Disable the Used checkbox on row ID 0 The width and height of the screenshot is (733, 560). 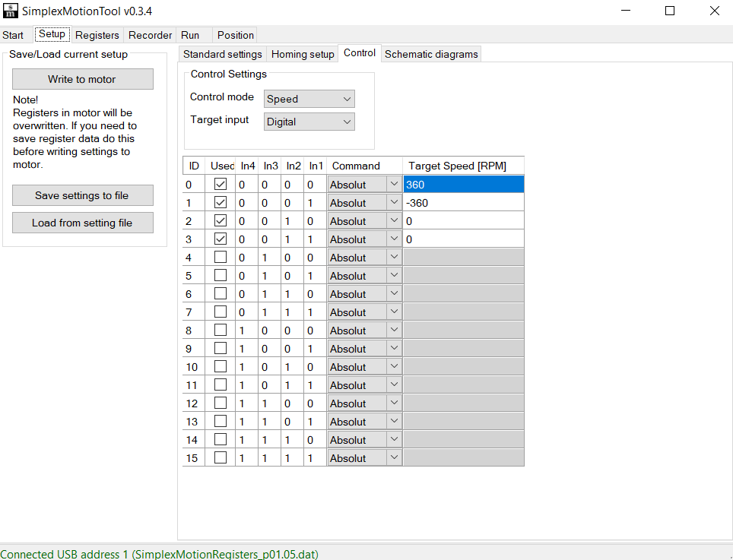click(x=220, y=183)
